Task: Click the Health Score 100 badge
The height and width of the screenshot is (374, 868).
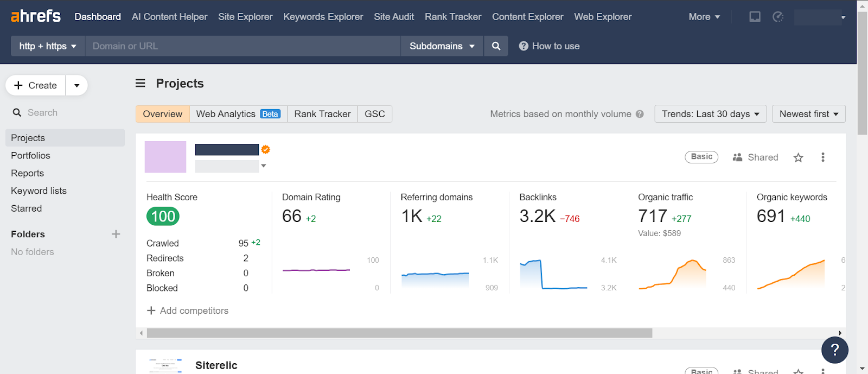Action: [163, 217]
